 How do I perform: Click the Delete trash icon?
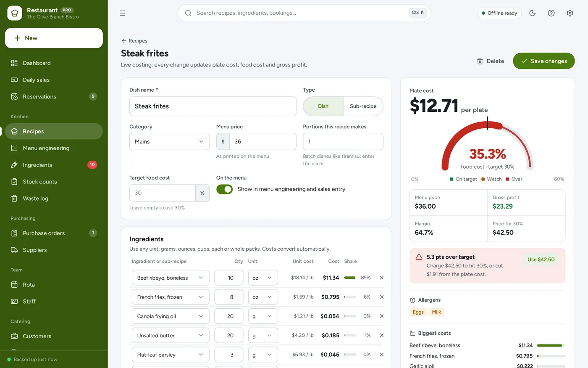tap(480, 61)
